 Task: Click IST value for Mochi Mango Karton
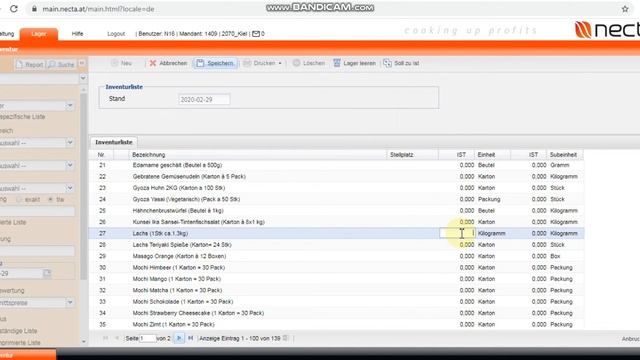pyautogui.click(x=467, y=279)
